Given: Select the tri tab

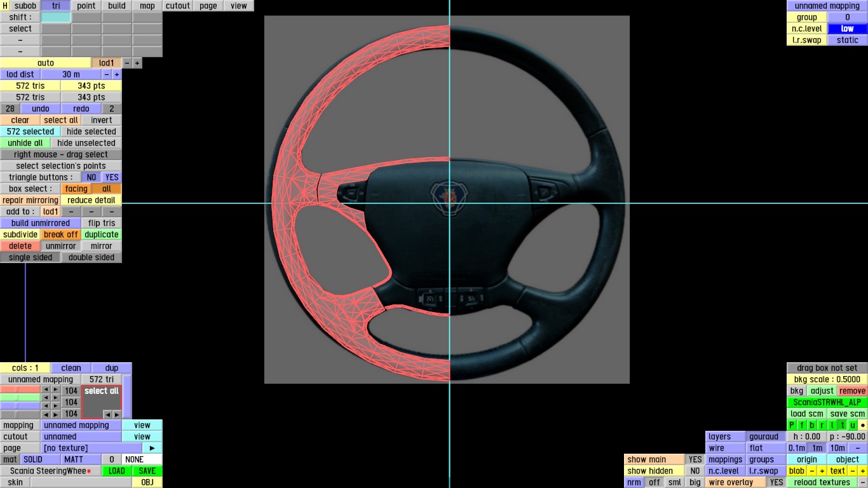Looking at the screenshot, I should (x=56, y=6).
